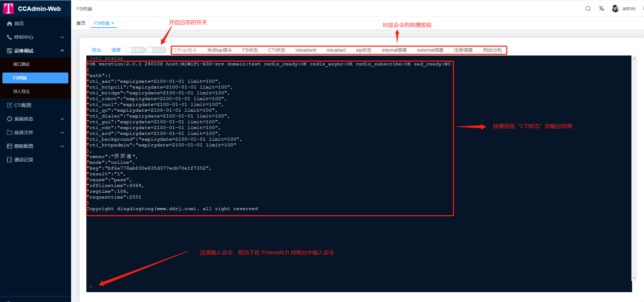Screen dimensions: 644x302
Task: Open the language translation icon
Action: pos(601,9)
